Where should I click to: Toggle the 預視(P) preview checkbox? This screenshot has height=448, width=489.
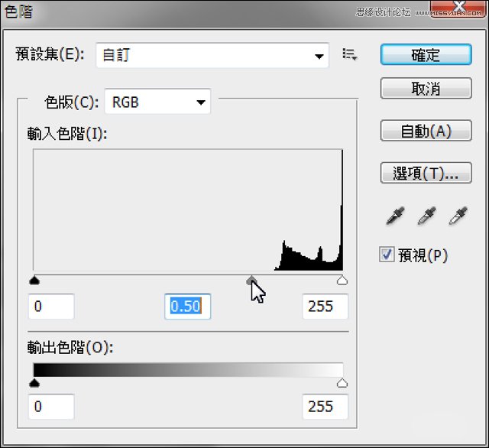point(387,255)
